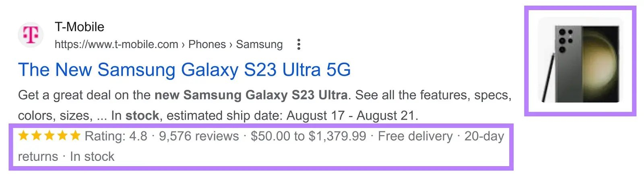Click the 9,576 reviews text
This screenshot has height=177, width=644.
[x=199, y=136]
